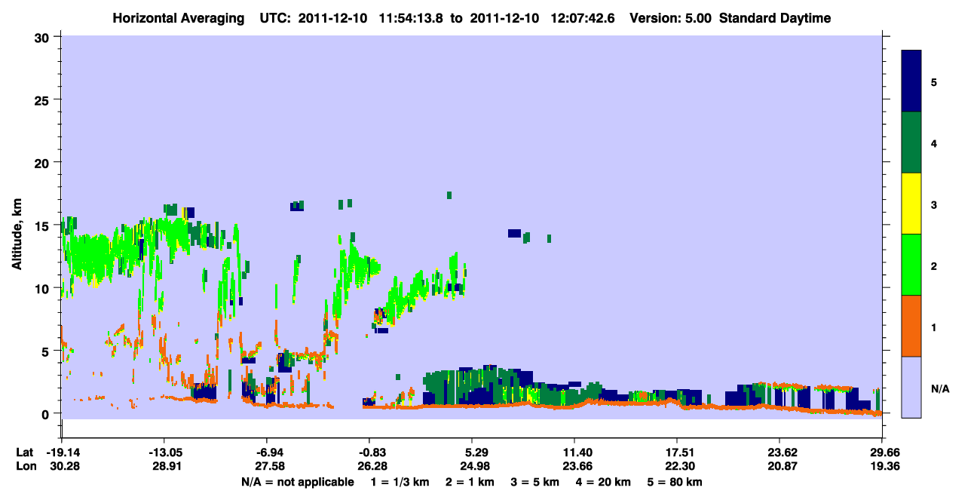The height and width of the screenshot is (503, 980).
Task: Click the dark blue colorbar segment labeled 5
Action: (911, 81)
